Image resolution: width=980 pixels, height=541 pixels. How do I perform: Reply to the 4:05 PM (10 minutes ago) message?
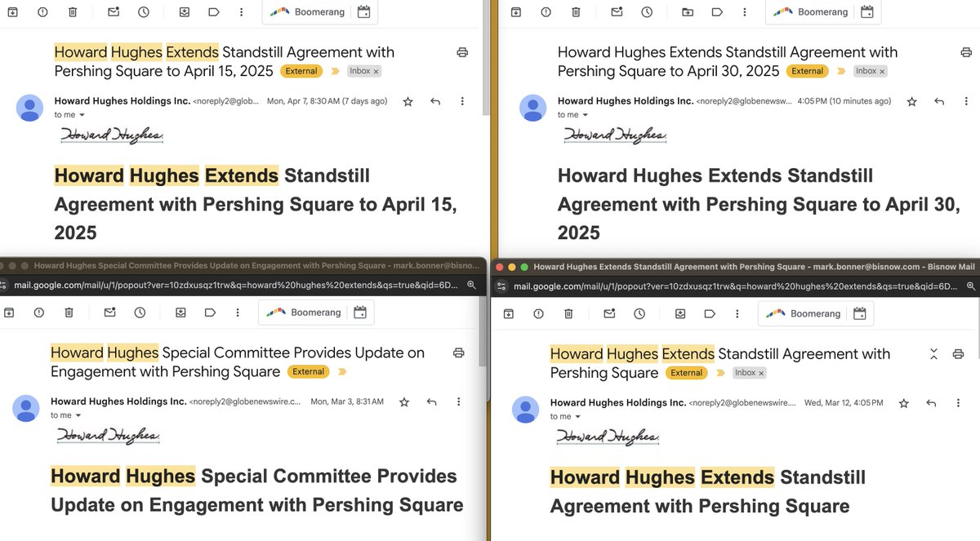(938, 101)
